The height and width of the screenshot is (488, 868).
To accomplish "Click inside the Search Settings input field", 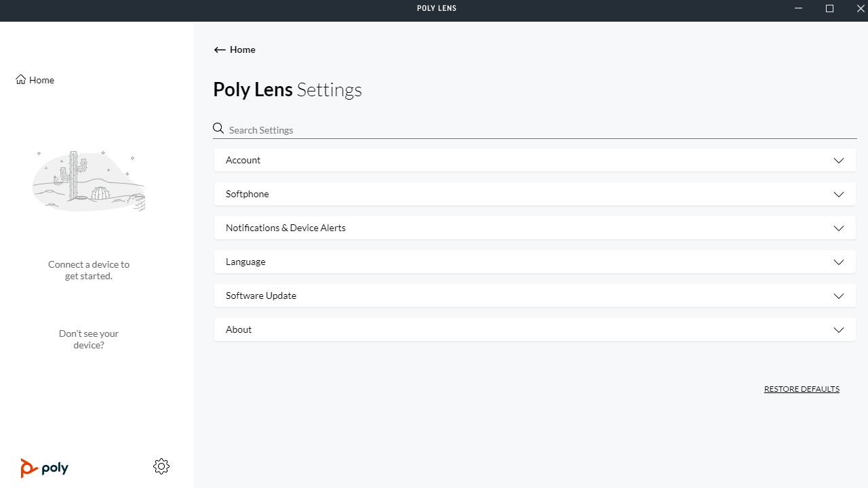I will pyautogui.click(x=407, y=129).
